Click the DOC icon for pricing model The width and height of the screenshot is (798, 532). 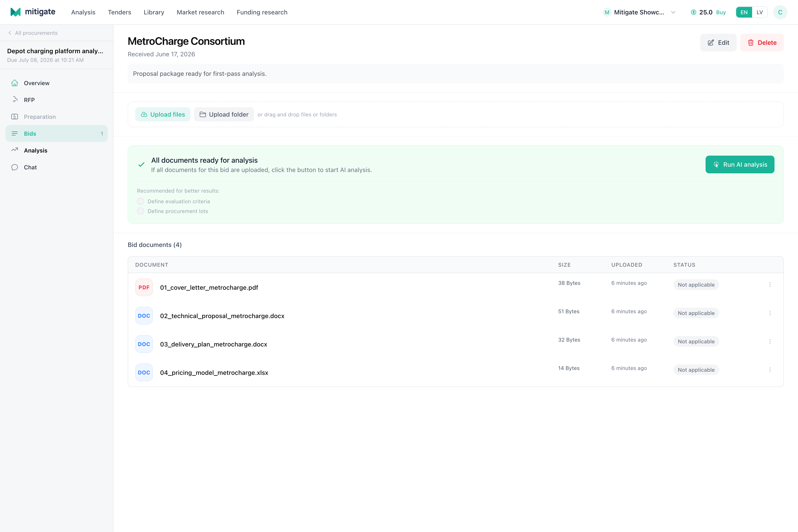click(144, 373)
